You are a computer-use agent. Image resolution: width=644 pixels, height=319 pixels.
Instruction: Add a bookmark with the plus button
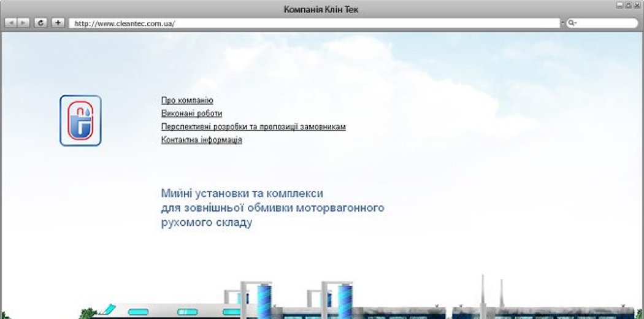58,23
